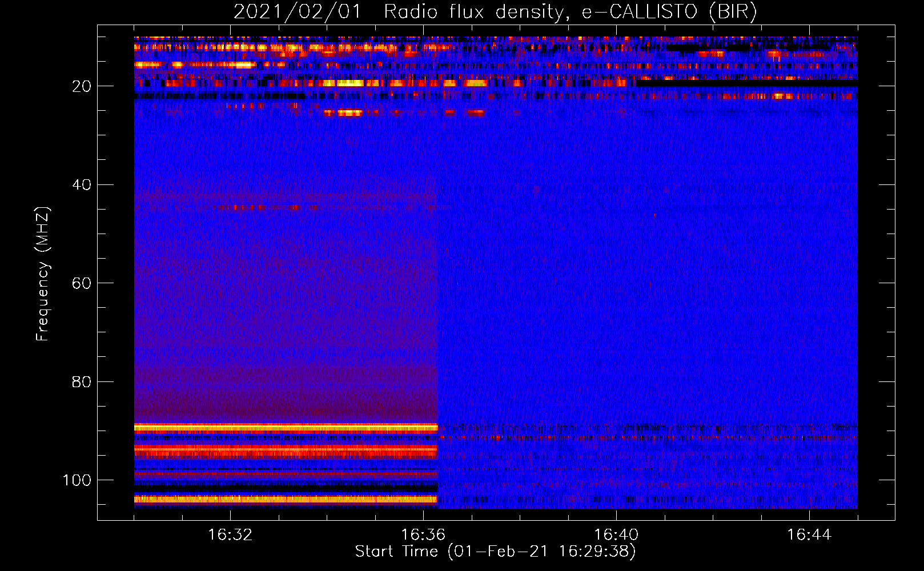This screenshot has width=924, height=571.
Task: Click the y-axis label 'Frequency (MHZ)'
Action: point(43,274)
